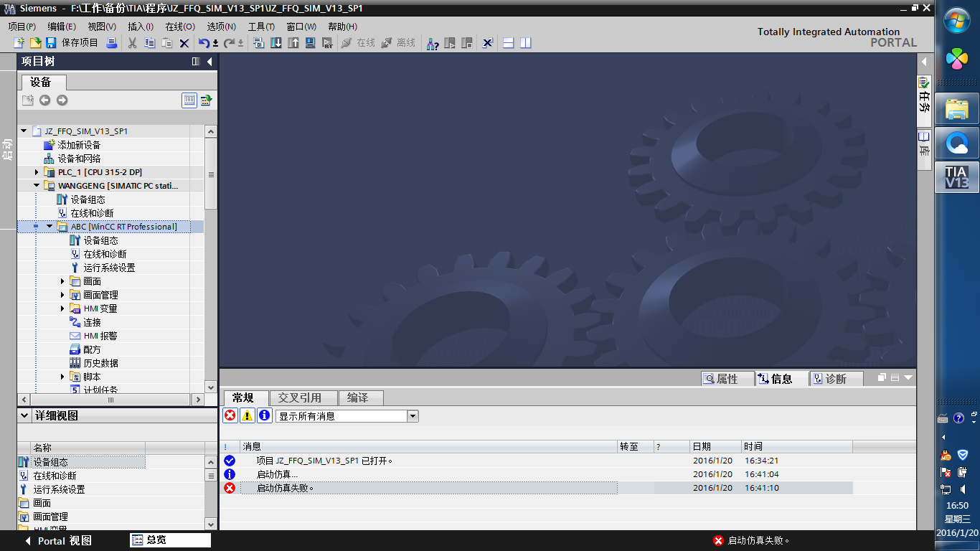Click the new project toolbar icon
This screenshot has height=551, width=980.
point(19,43)
